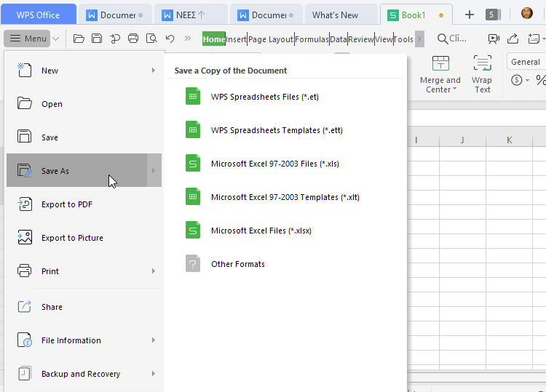Click the Open folder toolbar icon
This screenshot has width=546, height=392.
(79, 39)
